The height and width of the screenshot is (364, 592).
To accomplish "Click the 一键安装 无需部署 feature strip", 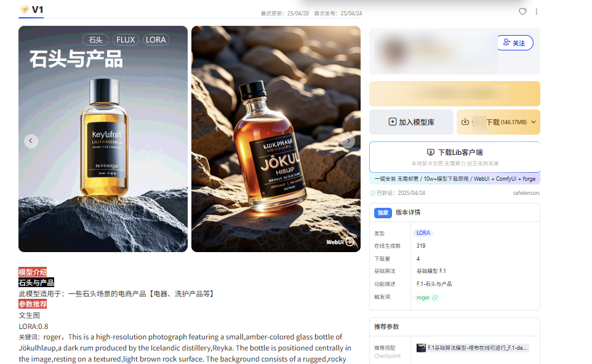I will [455, 179].
